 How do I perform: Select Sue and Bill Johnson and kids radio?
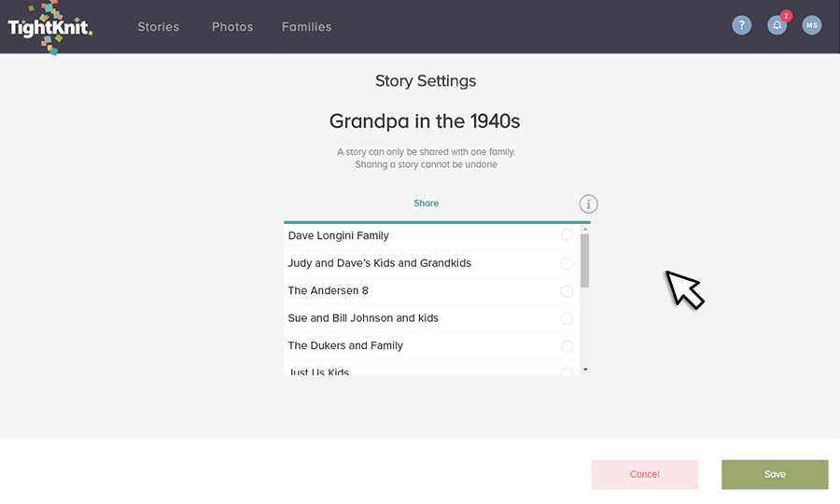coord(567,318)
